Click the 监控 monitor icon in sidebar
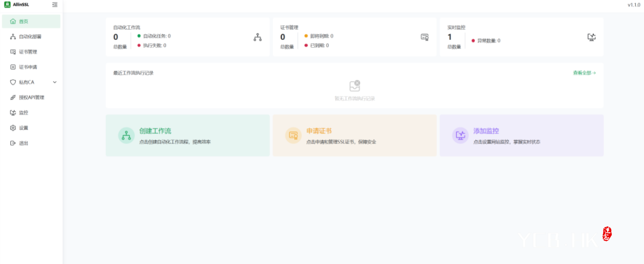Image resolution: width=644 pixels, height=264 pixels. (x=13, y=113)
